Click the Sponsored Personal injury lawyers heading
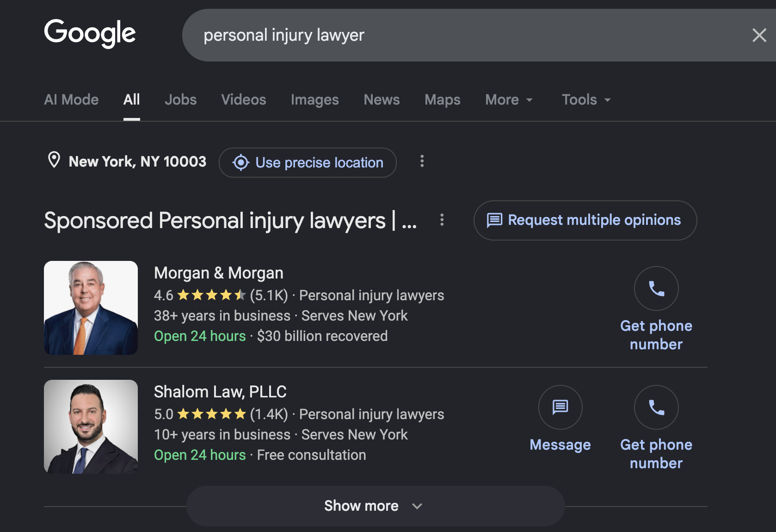Viewport: 776px width, 532px height. point(230,220)
